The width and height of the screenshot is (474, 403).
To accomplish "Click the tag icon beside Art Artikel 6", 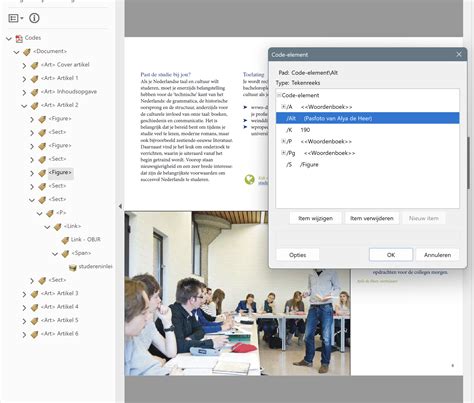I will pyautogui.click(x=34, y=334).
